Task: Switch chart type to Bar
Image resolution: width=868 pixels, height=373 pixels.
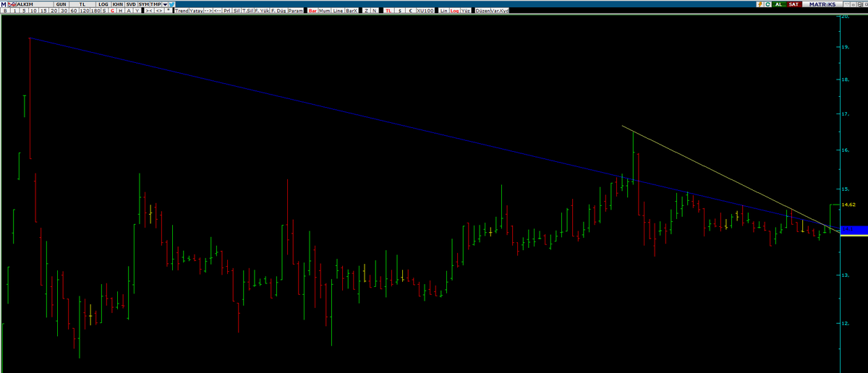Action: coord(312,11)
